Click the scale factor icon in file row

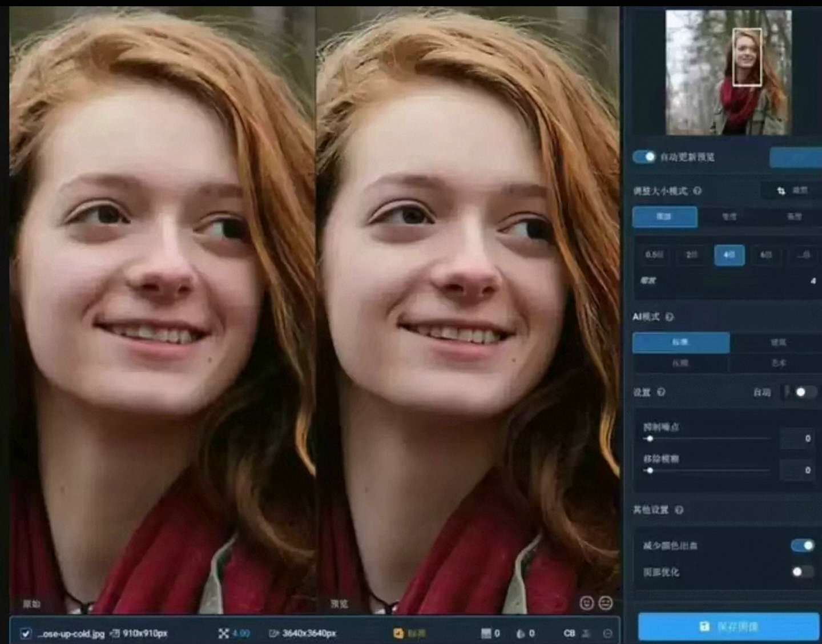click(223, 633)
